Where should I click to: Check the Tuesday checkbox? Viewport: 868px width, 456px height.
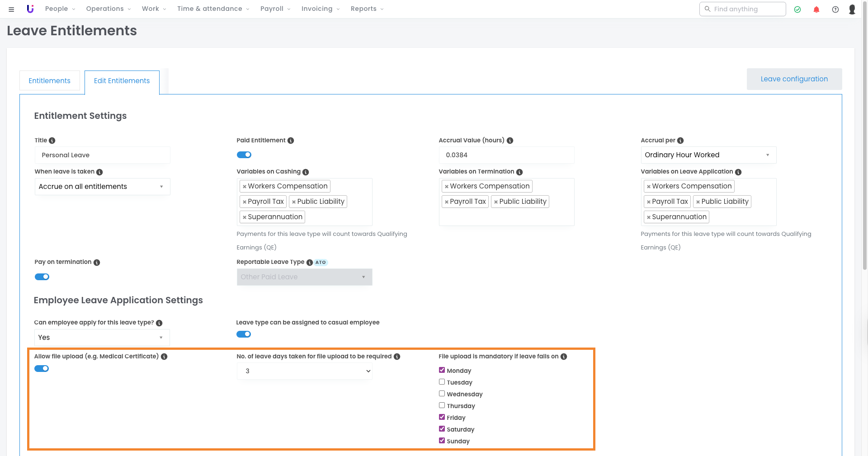click(x=442, y=382)
